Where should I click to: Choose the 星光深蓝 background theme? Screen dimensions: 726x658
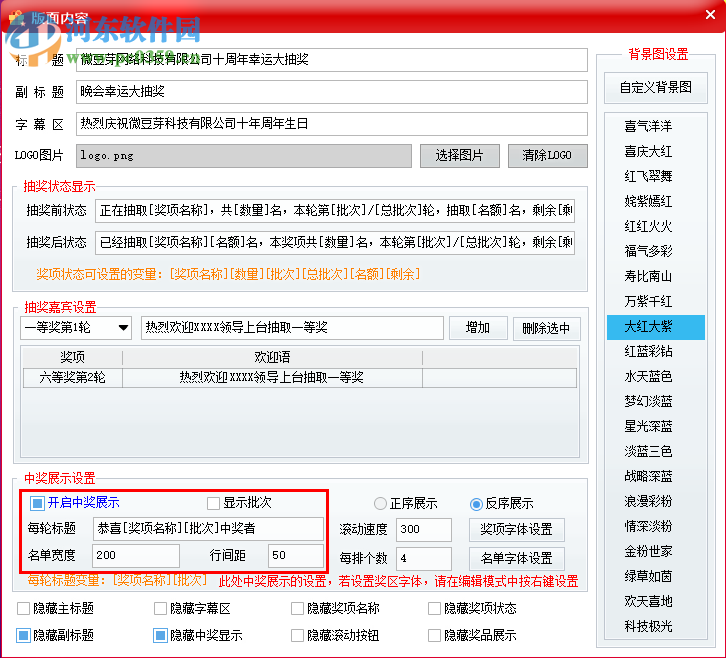pos(656,426)
